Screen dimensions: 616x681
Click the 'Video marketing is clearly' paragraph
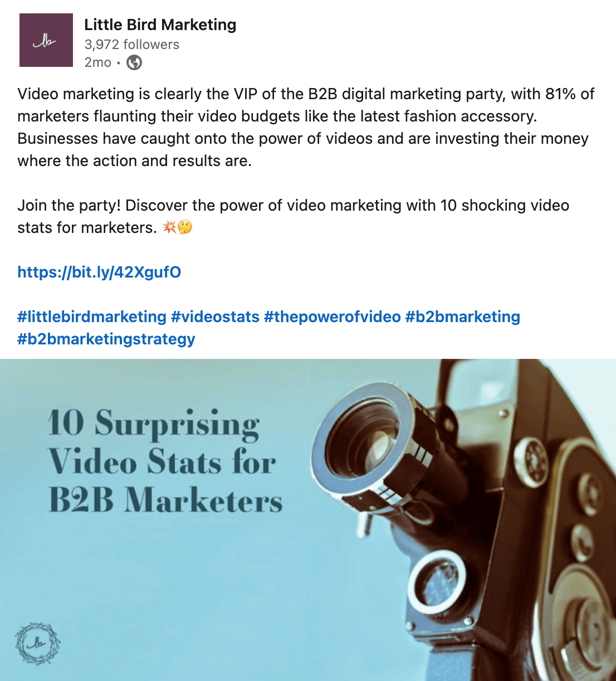pyautogui.click(x=305, y=127)
